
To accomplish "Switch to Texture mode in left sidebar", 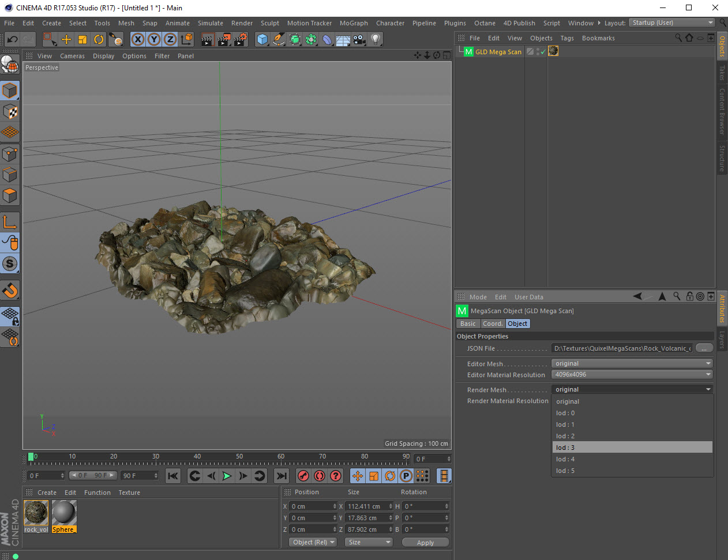I will point(10,111).
